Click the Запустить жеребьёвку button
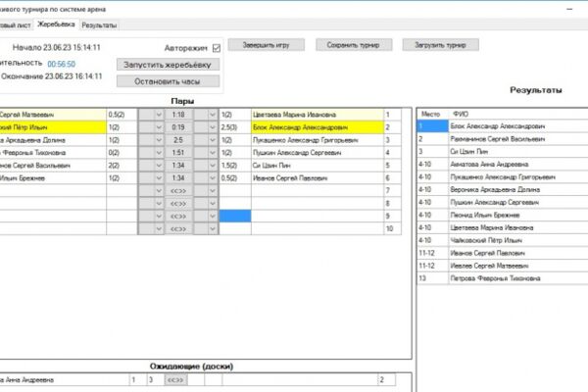This screenshot has height=392, width=588. 168,65
